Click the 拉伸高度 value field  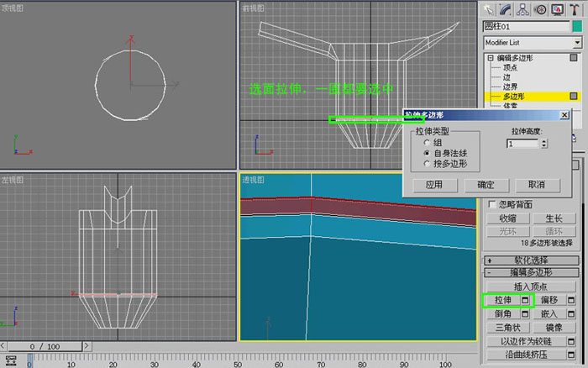coord(523,144)
